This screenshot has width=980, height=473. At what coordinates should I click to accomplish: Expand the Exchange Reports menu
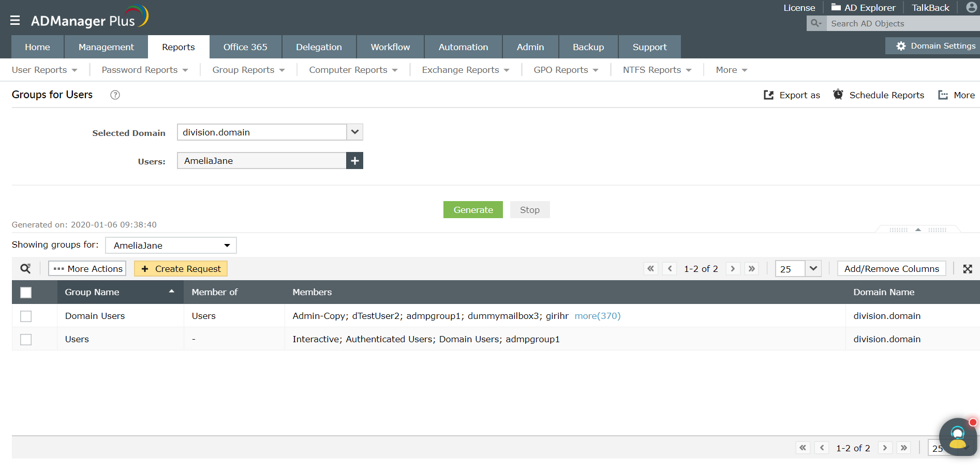coord(464,70)
